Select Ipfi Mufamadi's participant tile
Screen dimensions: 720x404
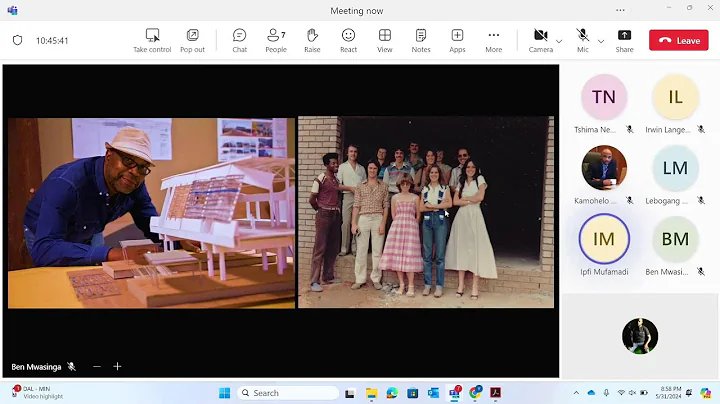[x=604, y=239]
